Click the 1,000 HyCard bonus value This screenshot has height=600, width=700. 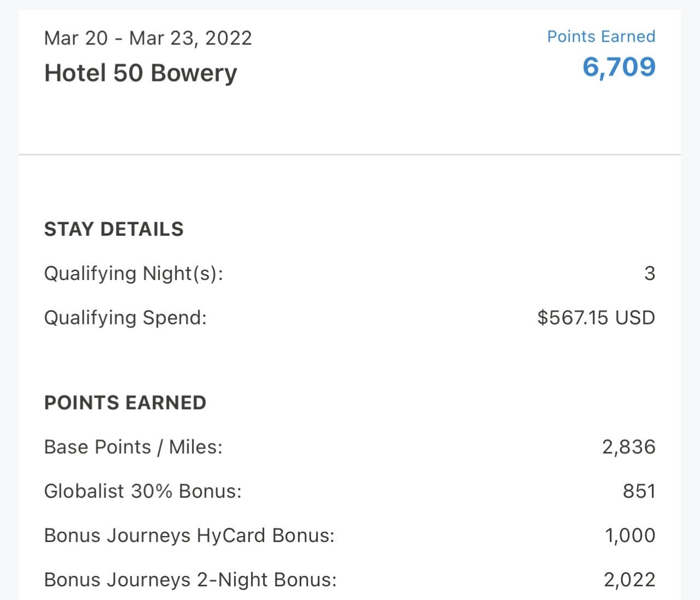[629, 536]
